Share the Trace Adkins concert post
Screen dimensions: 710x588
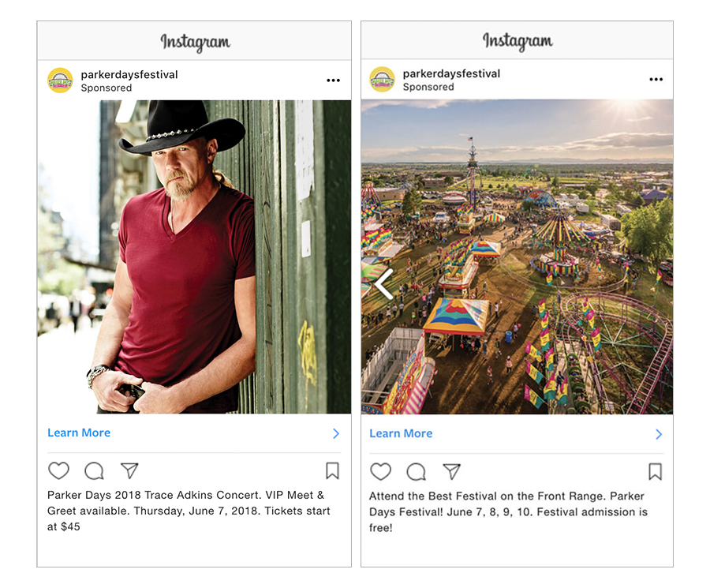pos(129,470)
